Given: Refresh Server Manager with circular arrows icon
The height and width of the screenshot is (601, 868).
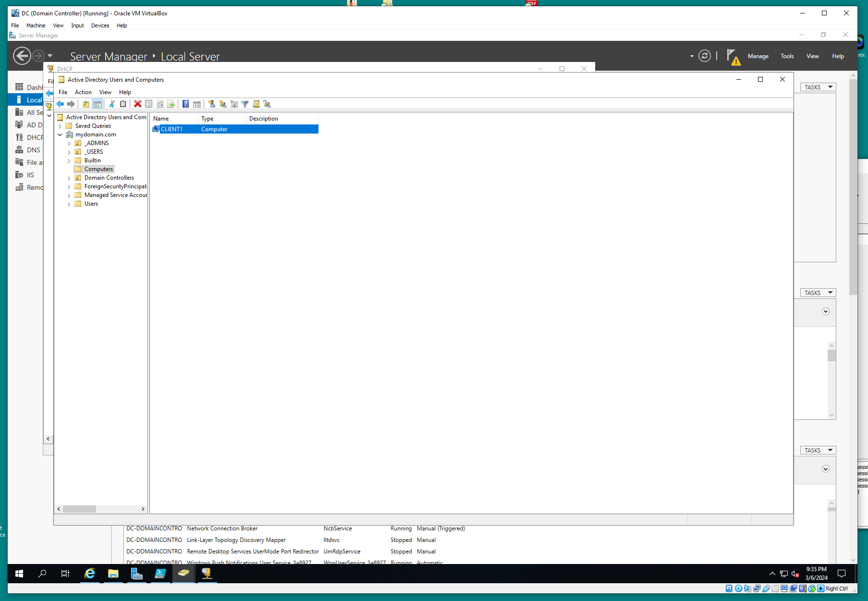Looking at the screenshot, I should (705, 56).
